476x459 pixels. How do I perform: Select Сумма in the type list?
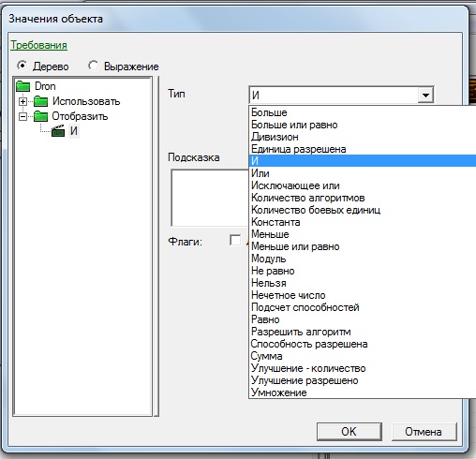coord(363,356)
